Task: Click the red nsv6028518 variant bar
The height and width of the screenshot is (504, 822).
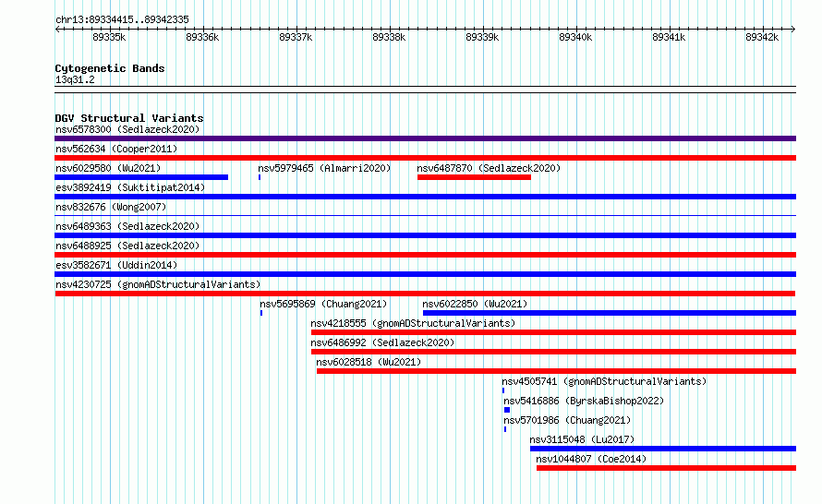Action: [556, 371]
